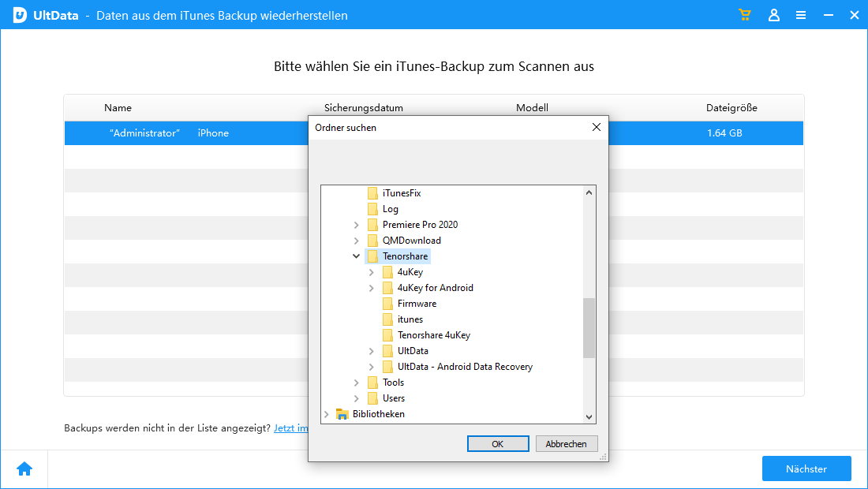Image resolution: width=868 pixels, height=489 pixels.
Task: Click the 1.64 GB file size value
Action: [x=724, y=133]
